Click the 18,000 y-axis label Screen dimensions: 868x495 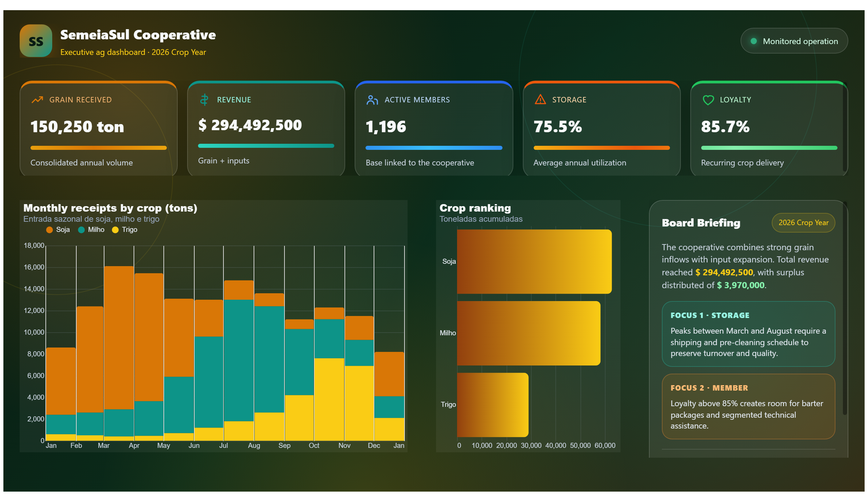click(x=34, y=245)
